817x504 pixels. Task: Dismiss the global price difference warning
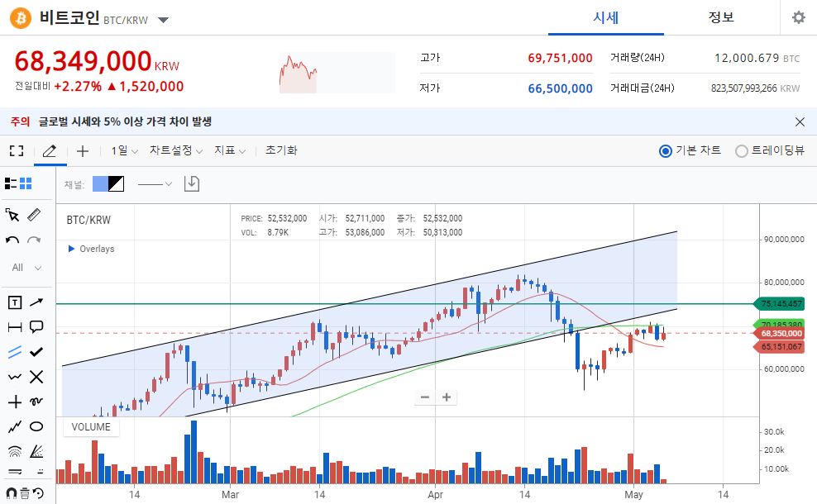[x=800, y=121]
